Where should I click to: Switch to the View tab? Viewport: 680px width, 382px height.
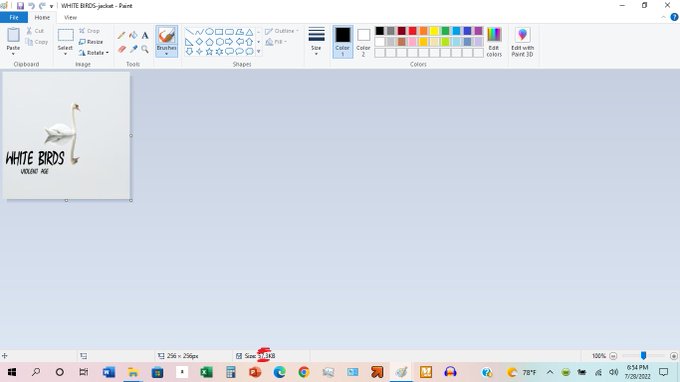[x=70, y=17]
